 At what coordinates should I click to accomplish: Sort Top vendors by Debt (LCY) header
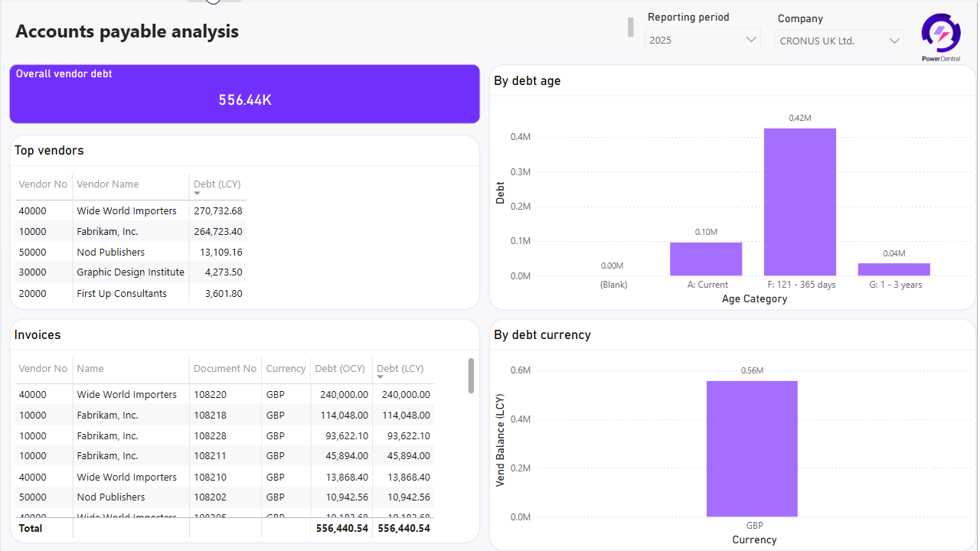pos(217,184)
